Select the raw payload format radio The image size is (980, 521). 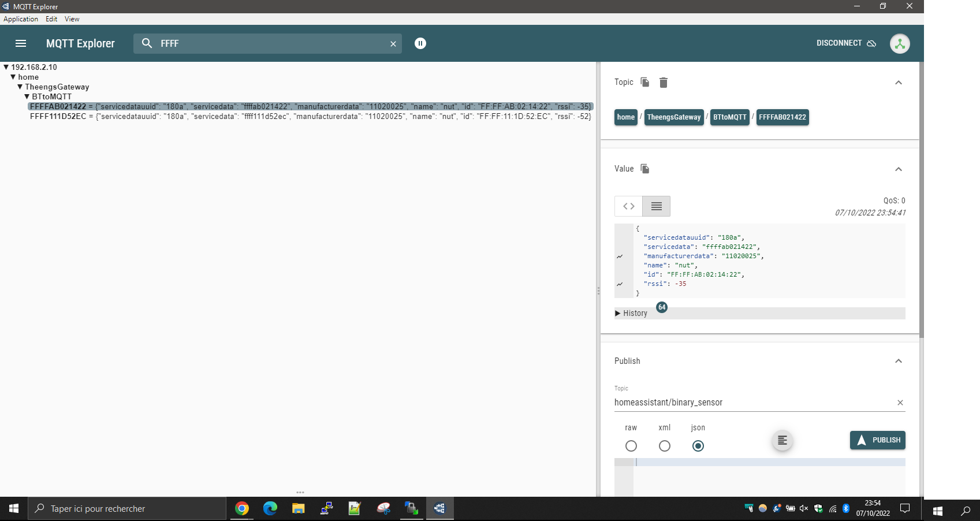(631, 446)
